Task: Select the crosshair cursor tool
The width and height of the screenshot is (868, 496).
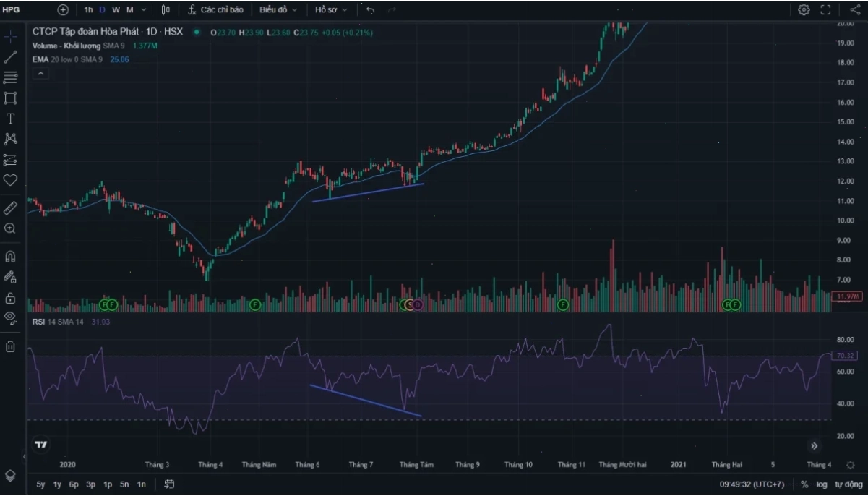Action: [x=10, y=36]
